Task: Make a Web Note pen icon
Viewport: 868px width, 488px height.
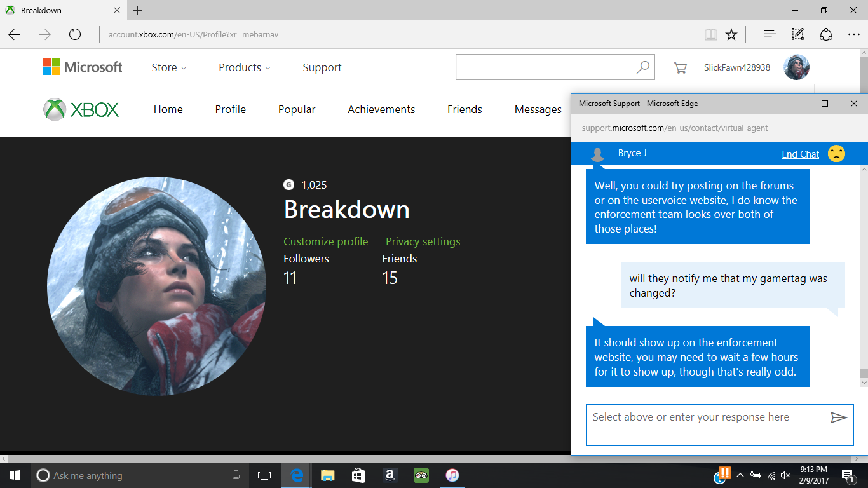Action: [x=797, y=34]
